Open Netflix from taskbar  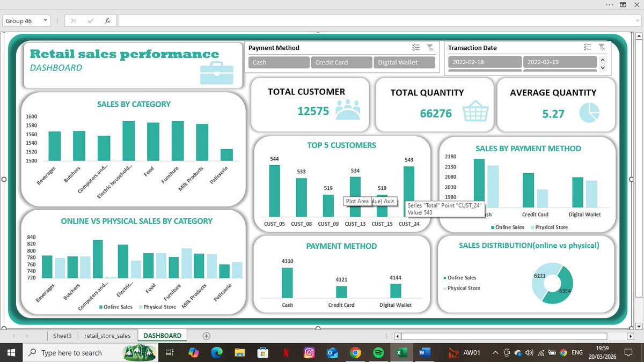(x=286, y=353)
